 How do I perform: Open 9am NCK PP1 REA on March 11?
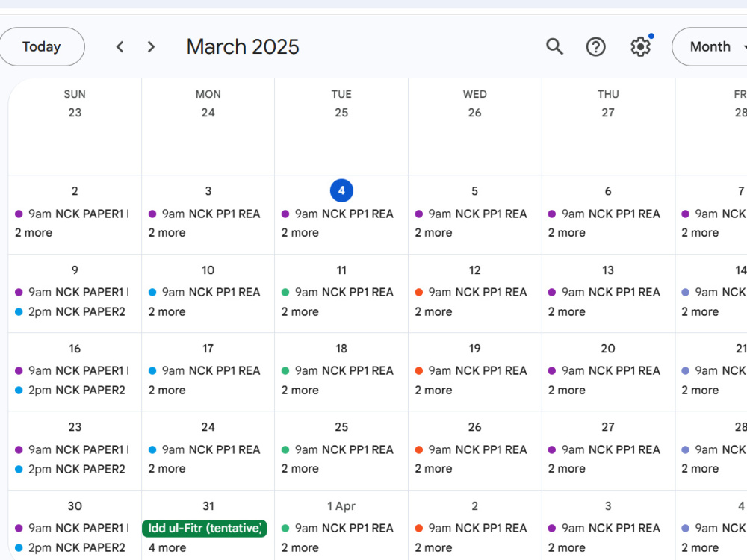click(x=338, y=293)
